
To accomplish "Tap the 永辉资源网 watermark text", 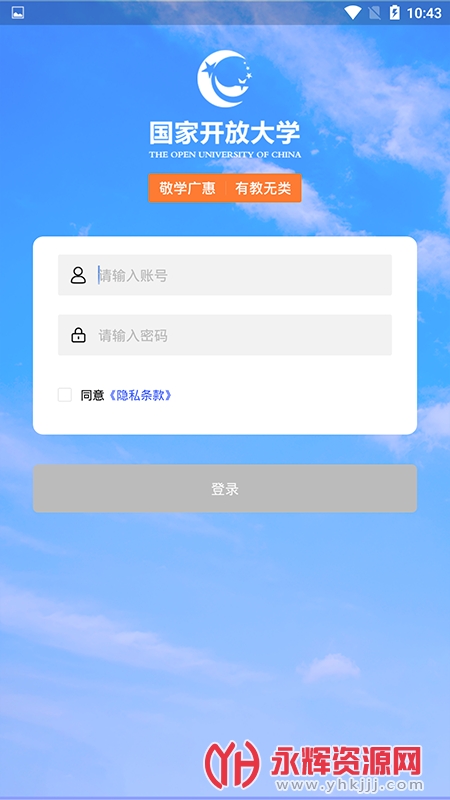I will tap(346, 760).
